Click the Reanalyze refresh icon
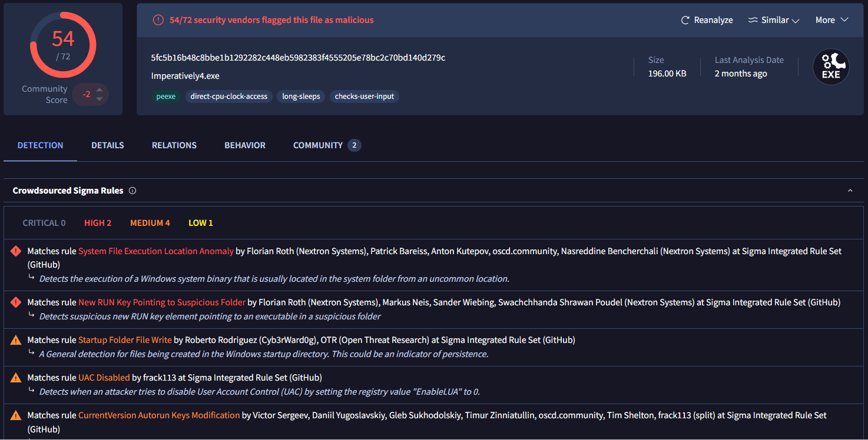Screen dimensions: 868x440 click(685, 20)
